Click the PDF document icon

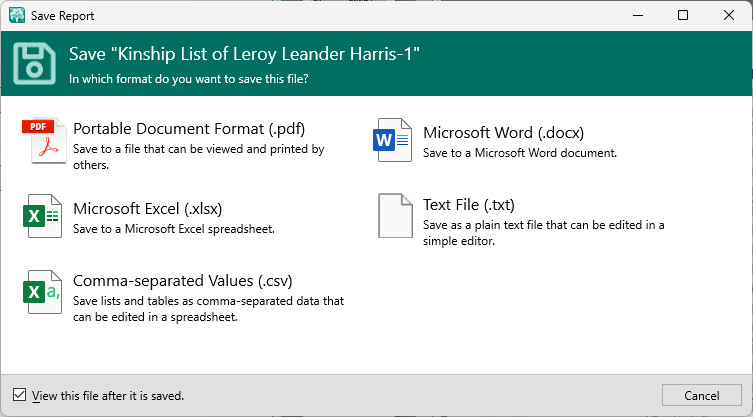43,141
